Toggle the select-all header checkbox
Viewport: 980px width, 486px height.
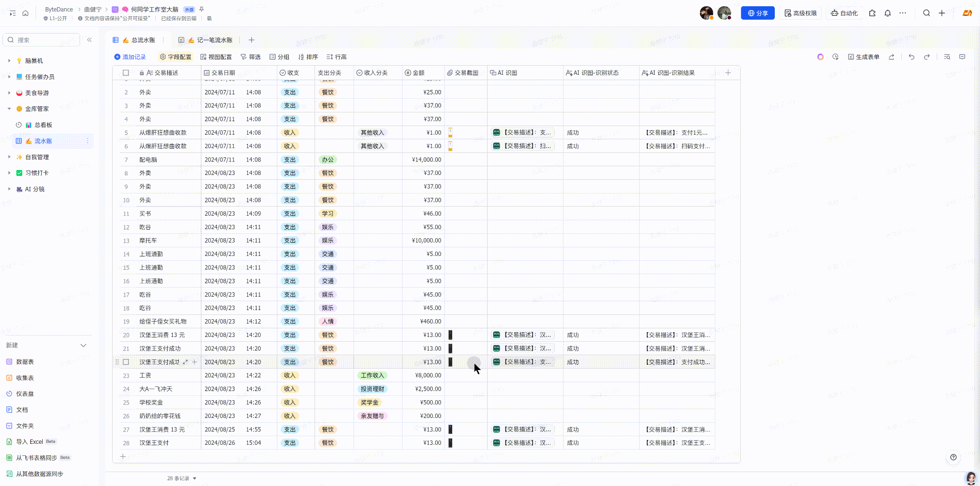tap(126, 73)
